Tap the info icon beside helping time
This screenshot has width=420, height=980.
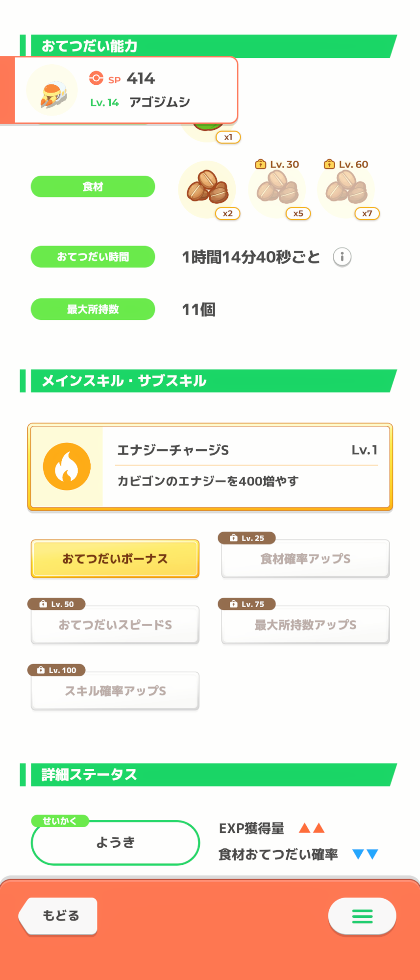[x=342, y=257]
